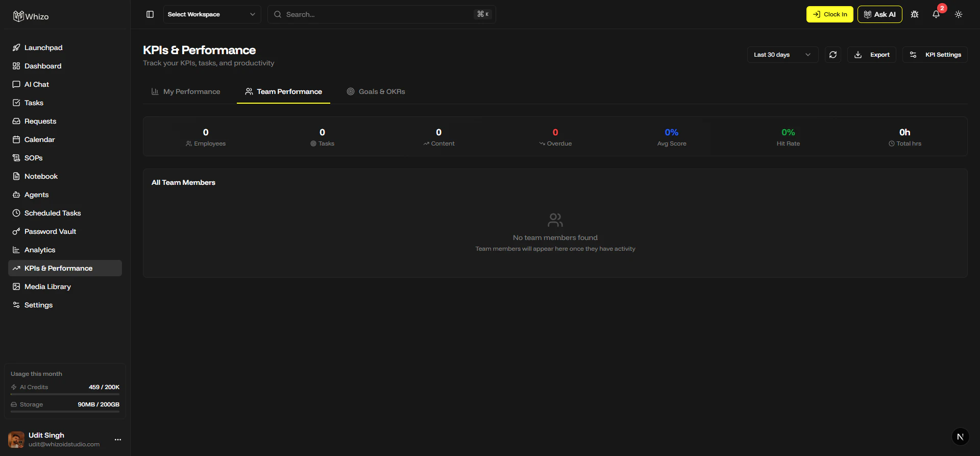Click the AI Credits usage bar

click(65, 394)
